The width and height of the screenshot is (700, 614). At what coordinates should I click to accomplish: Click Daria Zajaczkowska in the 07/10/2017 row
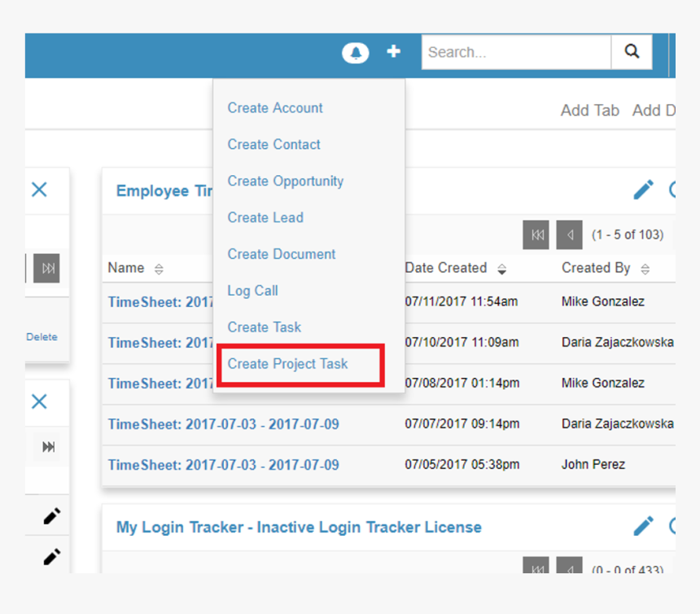click(x=618, y=343)
